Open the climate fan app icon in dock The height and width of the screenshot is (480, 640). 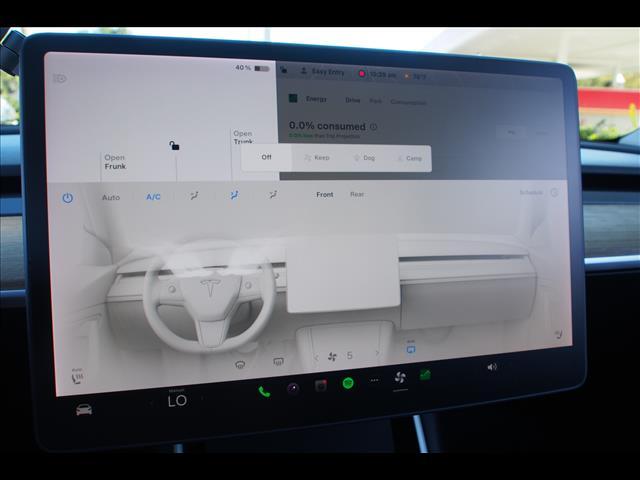click(x=400, y=378)
